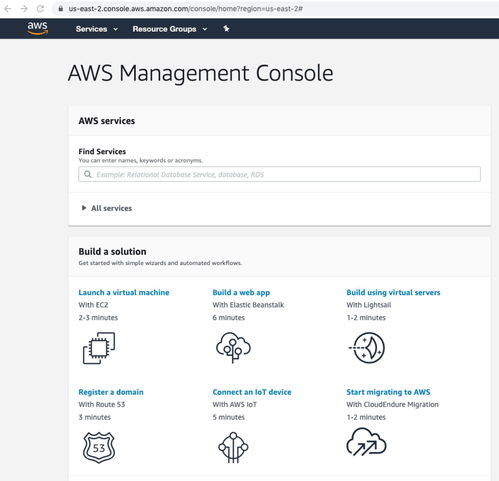Click the Elastic Beanstalk cloud tree icon
499x481 pixels.
pyautogui.click(x=233, y=347)
